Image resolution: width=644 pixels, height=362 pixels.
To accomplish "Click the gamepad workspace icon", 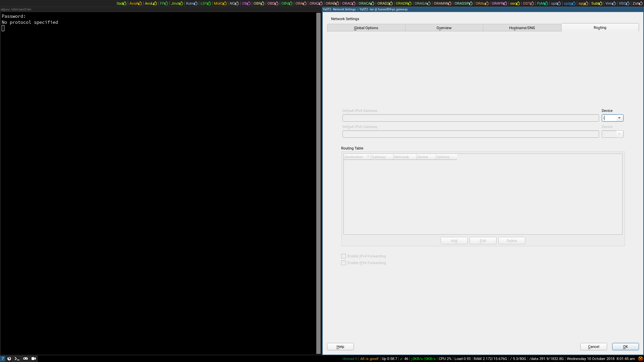I will (25, 359).
